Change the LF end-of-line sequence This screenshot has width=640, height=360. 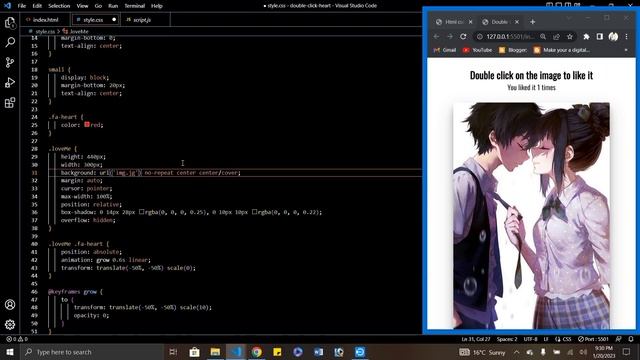(x=546, y=339)
